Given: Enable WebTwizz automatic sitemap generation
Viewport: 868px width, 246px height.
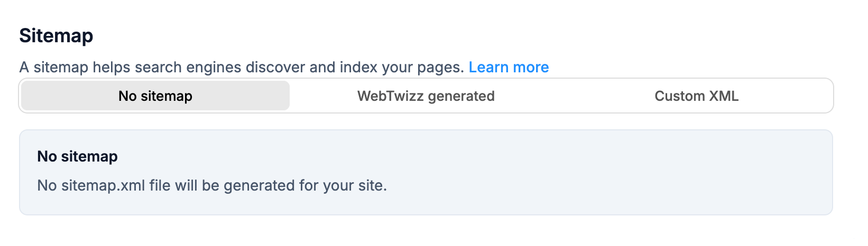Looking at the screenshot, I should pos(426,96).
